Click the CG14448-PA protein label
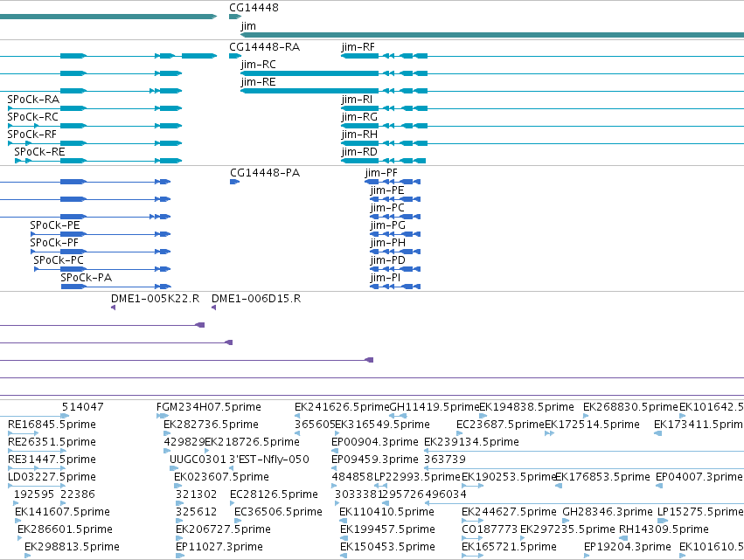Image resolution: width=744 pixels, height=560 pixels. [265, 173]
